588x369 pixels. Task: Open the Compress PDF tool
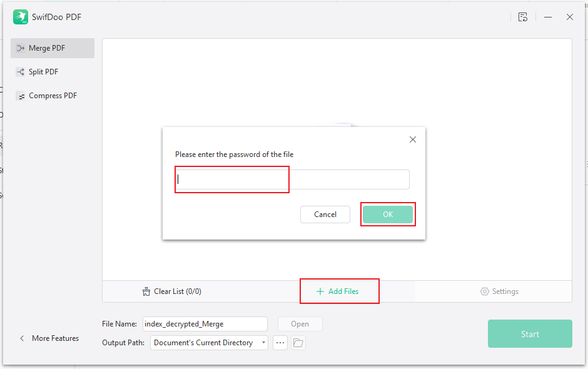[x=53, y=96]
